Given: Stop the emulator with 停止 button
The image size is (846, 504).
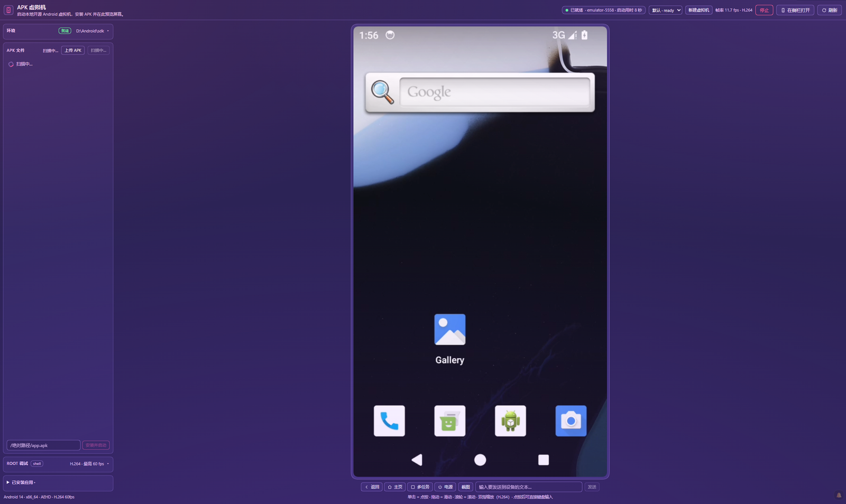Looking at the screenshot, I should 764,10.
